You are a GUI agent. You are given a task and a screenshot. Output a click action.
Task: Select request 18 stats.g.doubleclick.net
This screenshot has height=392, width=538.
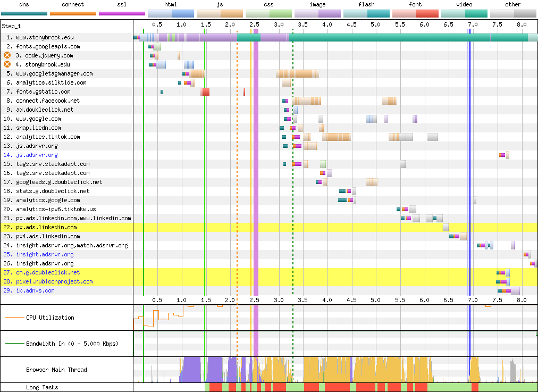46,191
